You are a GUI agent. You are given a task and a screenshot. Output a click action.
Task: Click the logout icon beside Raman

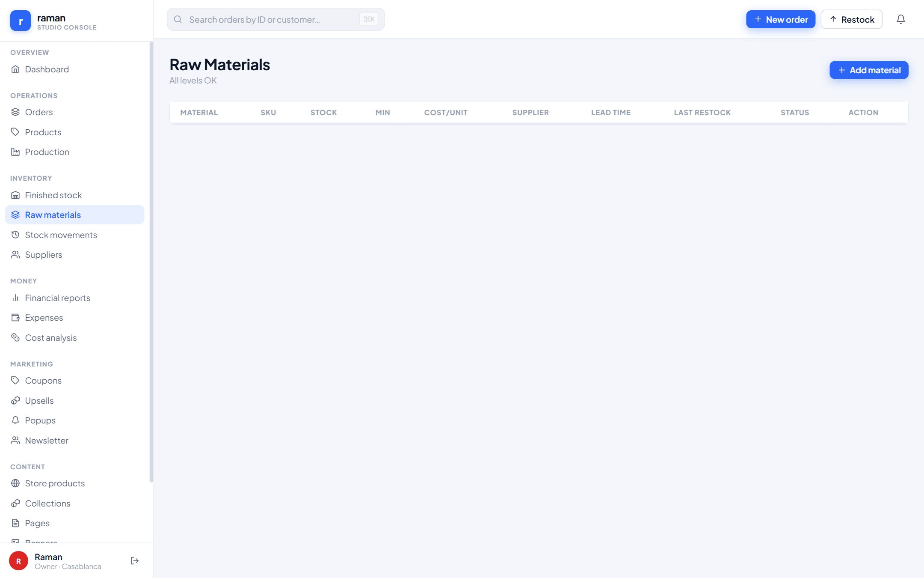pyautogui.click(x=135, y=560)
